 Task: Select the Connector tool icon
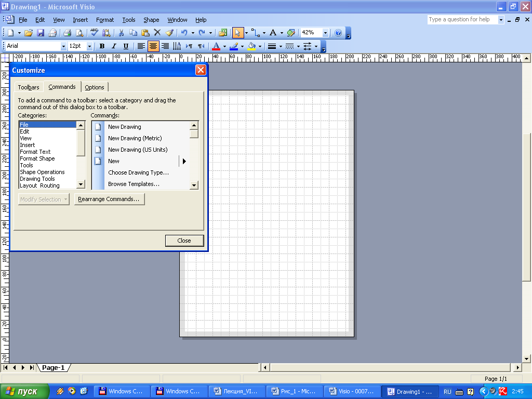tap(256, 33)
